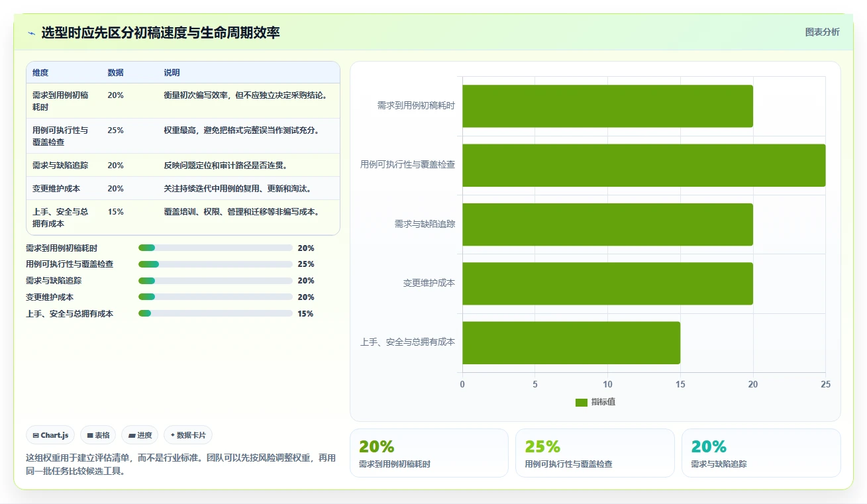Click the 变更维护成本 chart bar
Viewport: 867px width, 504px height.
[x=607, y=283]
